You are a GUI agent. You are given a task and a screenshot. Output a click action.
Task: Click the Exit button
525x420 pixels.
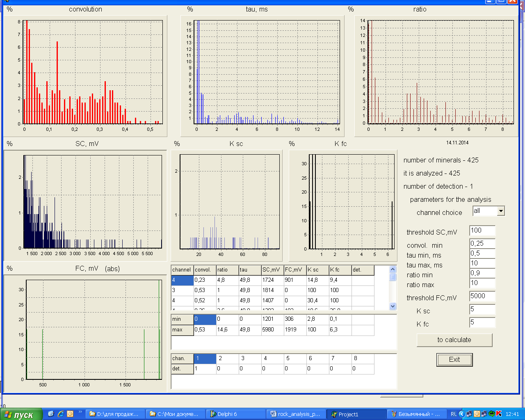(x=454, y=360)
